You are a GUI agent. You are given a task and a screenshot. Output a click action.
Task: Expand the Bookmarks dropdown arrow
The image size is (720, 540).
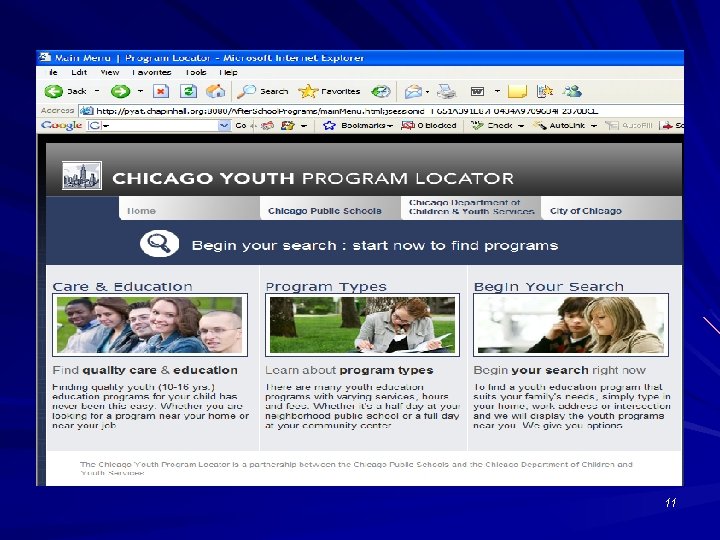389,126
